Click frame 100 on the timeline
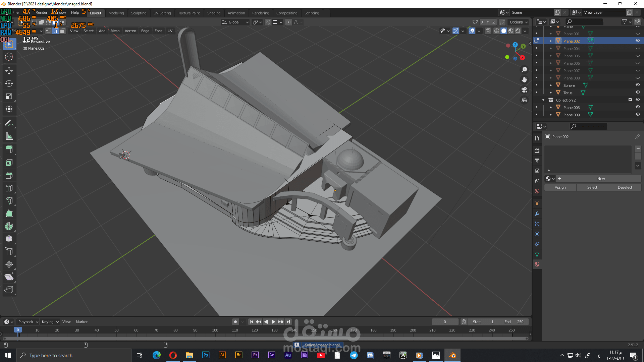644x362 pixels. click(215, 330)
